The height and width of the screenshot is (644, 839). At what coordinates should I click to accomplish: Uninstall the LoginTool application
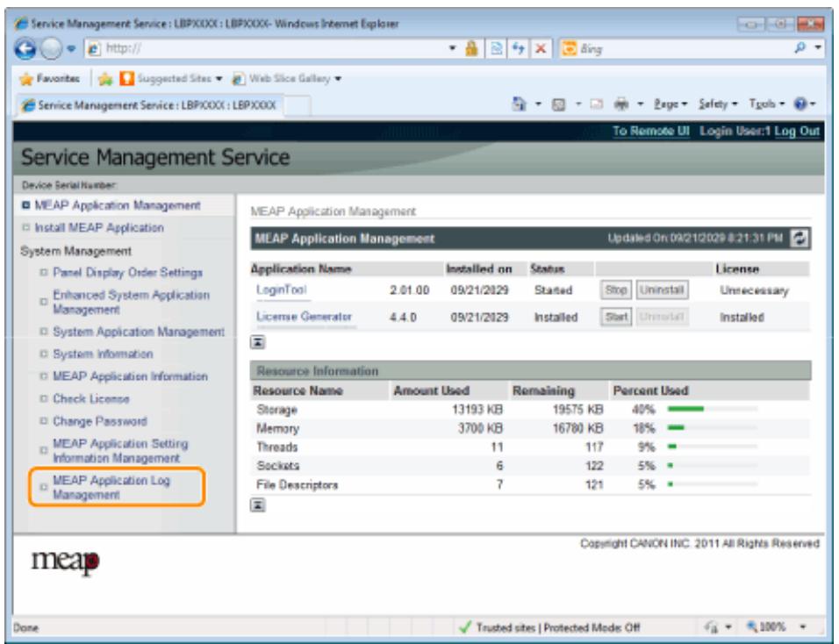(x=662, y=290)
